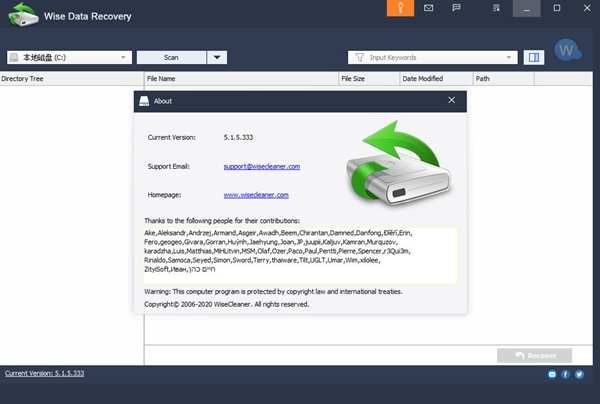Click the About dialog title text

point(163,101)
